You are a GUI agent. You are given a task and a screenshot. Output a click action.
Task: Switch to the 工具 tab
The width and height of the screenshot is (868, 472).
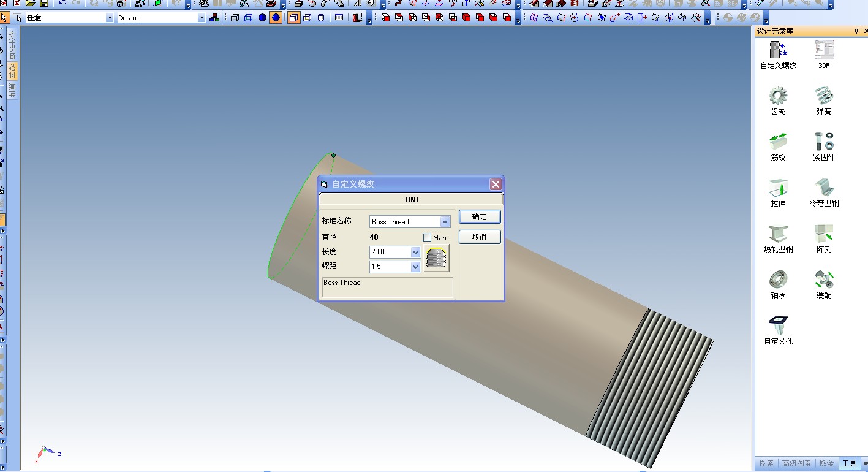849,463
